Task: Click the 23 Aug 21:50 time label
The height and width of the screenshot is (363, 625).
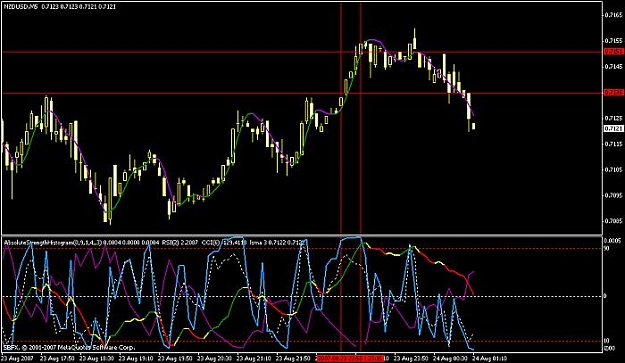Action: (x=294, y=358)
